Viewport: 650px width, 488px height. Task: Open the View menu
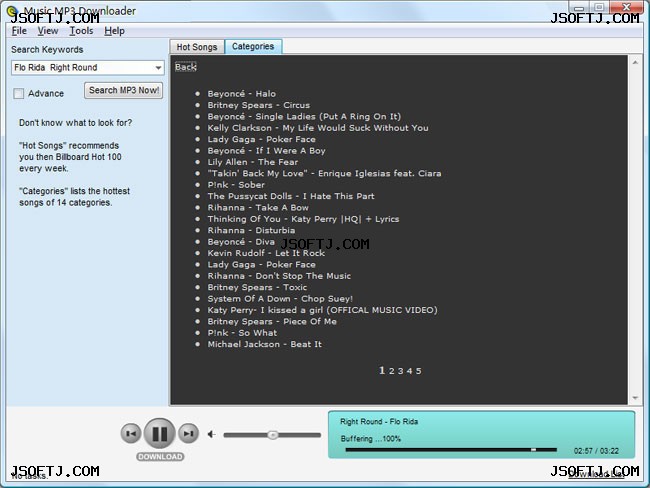pyautogui.click(x=48, y=31)
